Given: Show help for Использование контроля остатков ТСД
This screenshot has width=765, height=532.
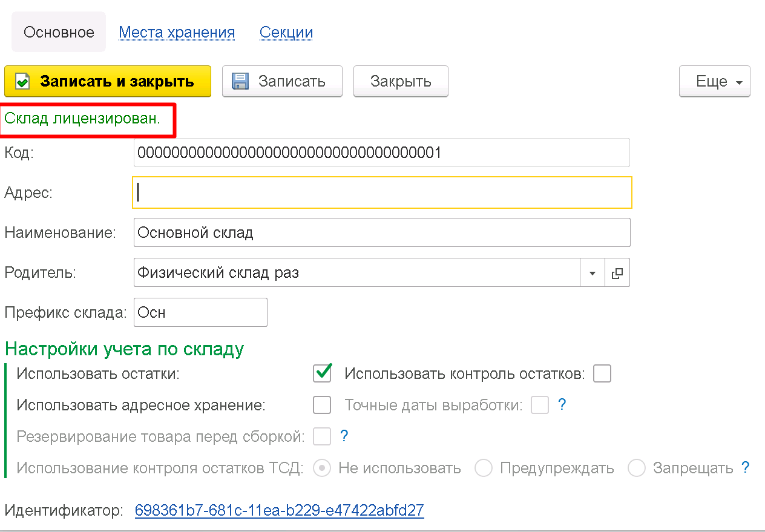Looking at the screenshot, I should pos(745,467).
